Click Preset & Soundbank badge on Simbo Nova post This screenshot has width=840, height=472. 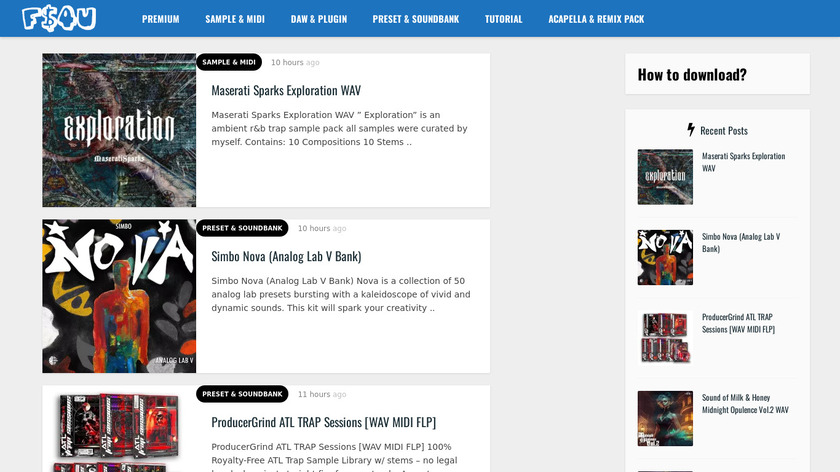coord(242,228)
